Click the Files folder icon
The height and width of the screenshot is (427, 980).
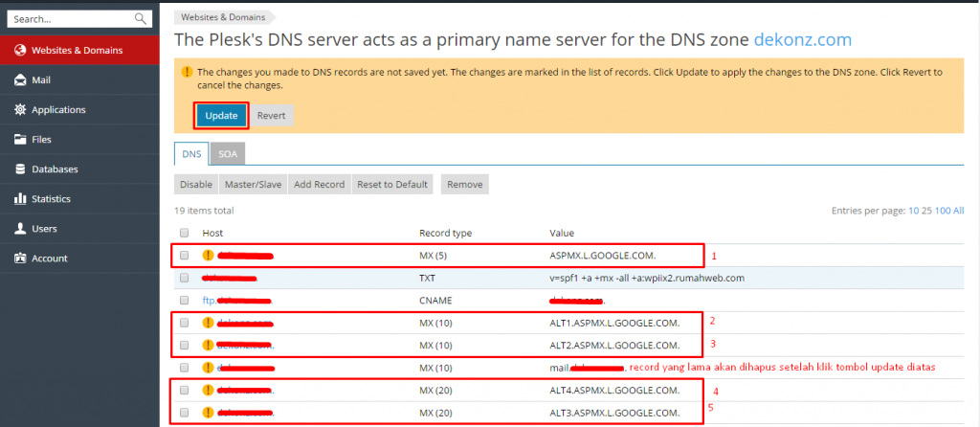(x=20, y=140)
